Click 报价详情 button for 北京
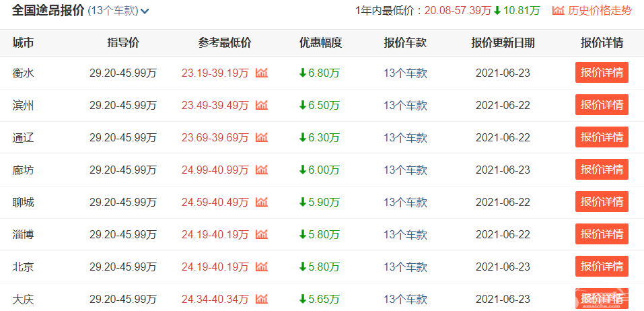This screenshot has height=311, width=644. click(602, 266)
